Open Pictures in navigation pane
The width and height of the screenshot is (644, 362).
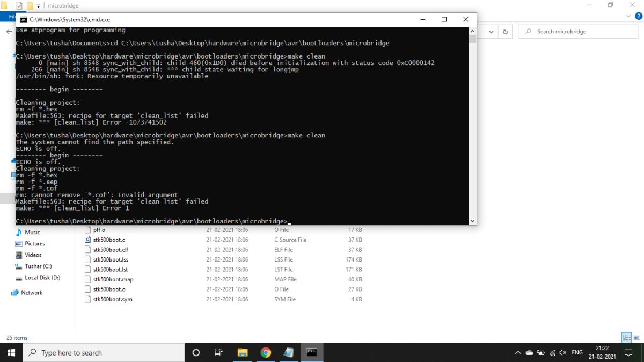(34, 243)
